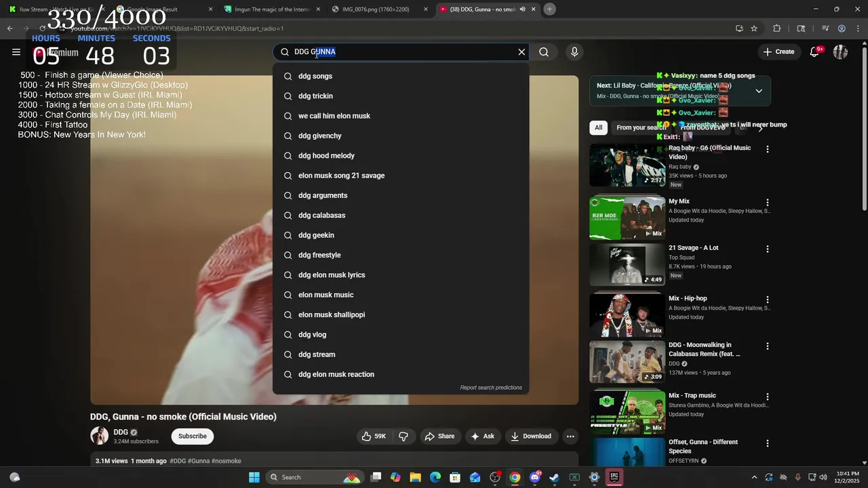Choose 'ddg vlog' suggestion
The width and height of the screenshot is (868, 488).
(x=401, y=335)
